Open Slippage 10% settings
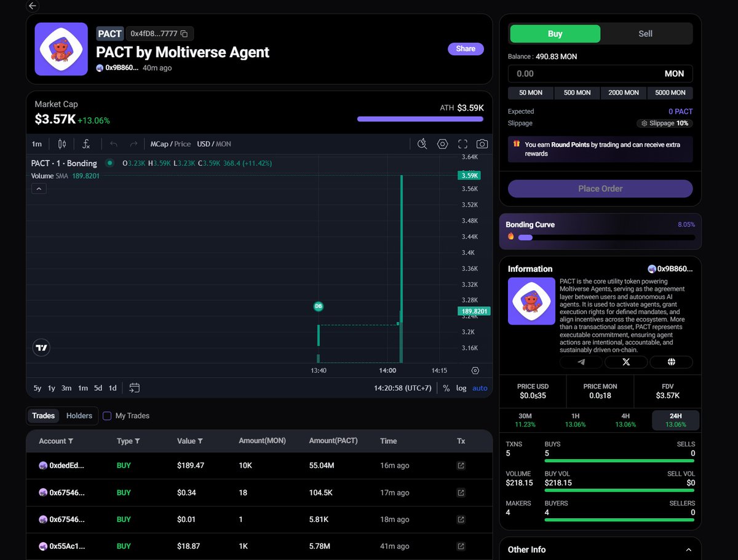The image size is (738, 560). point(664,124)
